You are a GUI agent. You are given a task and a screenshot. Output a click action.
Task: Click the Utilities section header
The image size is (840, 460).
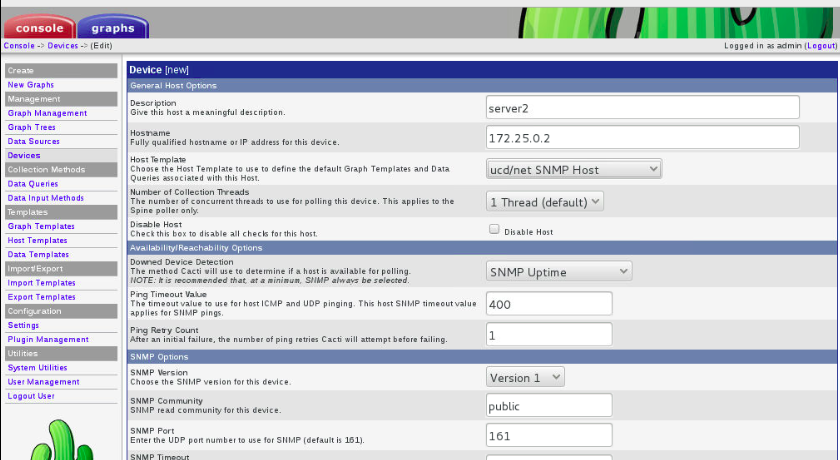(x=61, y=353)
